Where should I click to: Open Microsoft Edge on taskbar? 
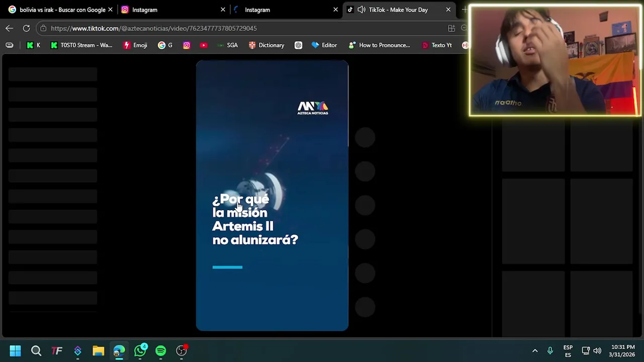[x=119, y=350]
